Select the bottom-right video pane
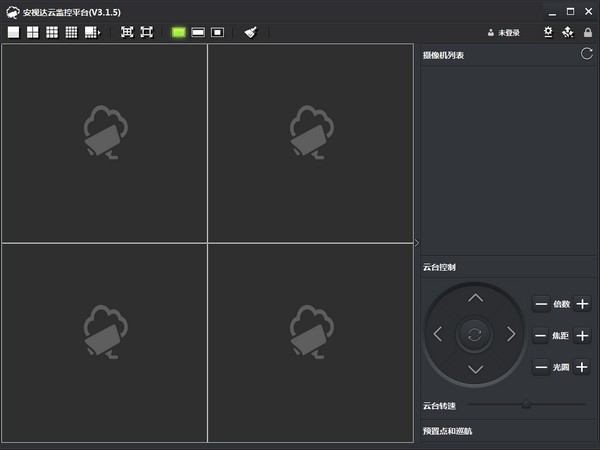600x450 pixels. pyautogui.click(x=311, y=343)
